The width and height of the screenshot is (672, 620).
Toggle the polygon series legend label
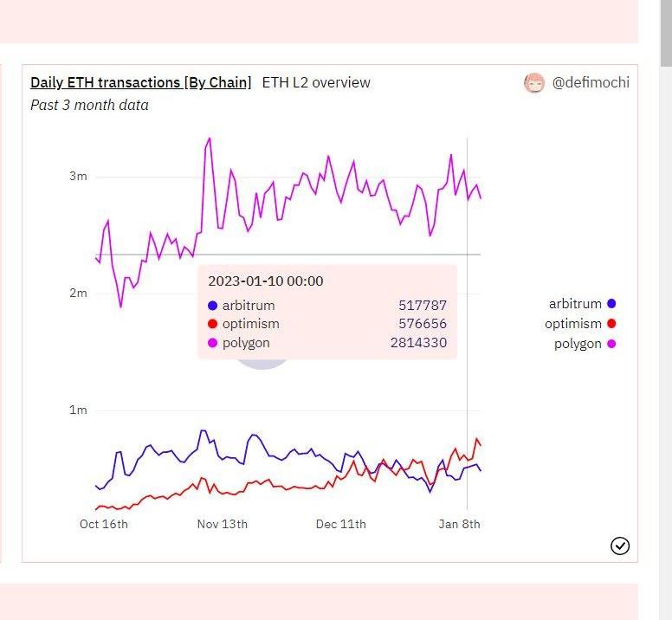tap(578, 344)
